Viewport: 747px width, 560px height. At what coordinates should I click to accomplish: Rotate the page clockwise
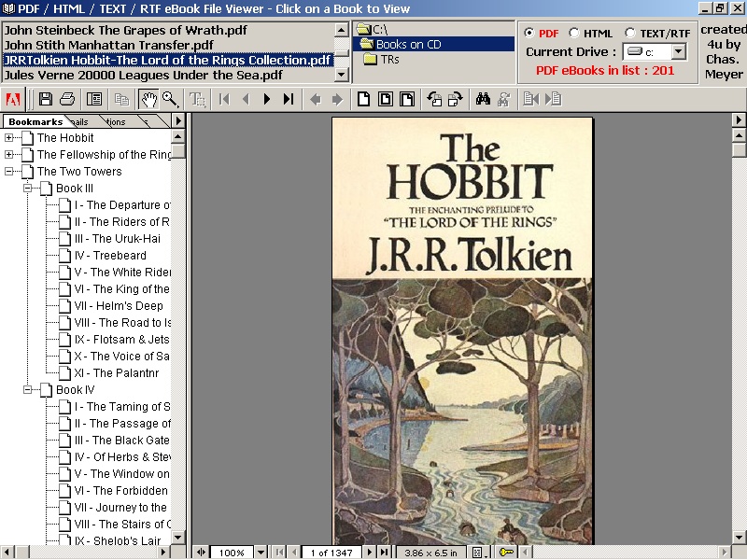(x=456, y=99)
